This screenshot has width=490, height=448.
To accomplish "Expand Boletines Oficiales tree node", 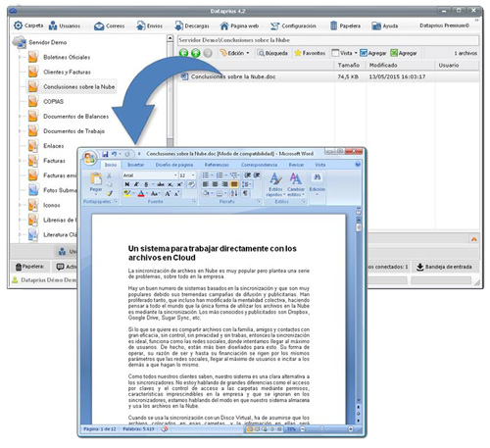I will point(20,57).
